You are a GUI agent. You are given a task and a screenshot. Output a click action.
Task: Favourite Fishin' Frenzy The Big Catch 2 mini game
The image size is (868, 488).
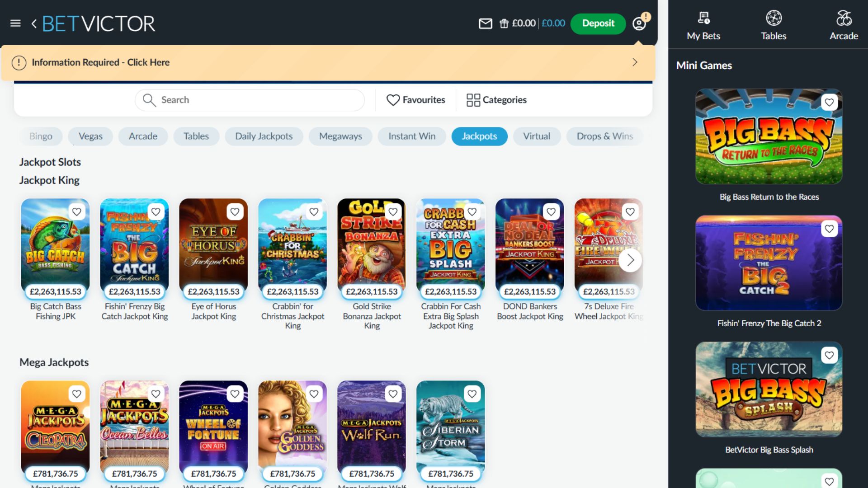(x=829, y=229)
